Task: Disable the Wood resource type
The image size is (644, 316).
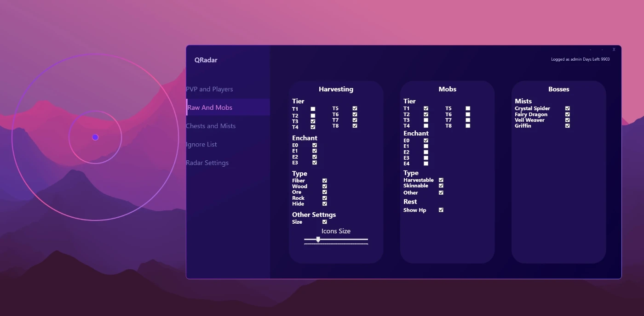Action: click(325, 186)
